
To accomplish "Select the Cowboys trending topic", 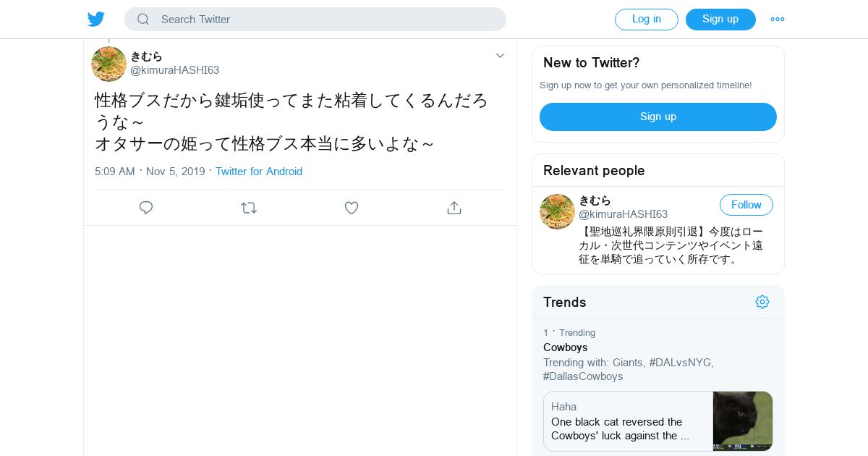I will 565,347.
